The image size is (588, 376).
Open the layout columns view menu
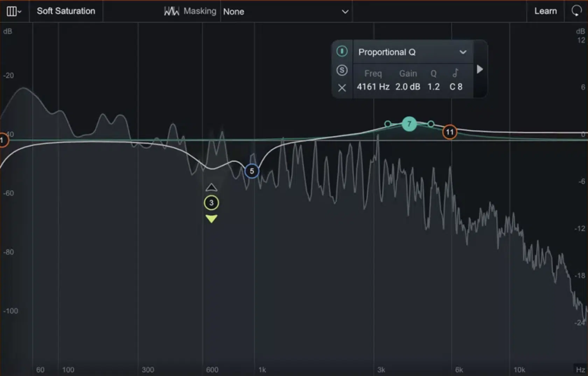[x=14, y=11]
